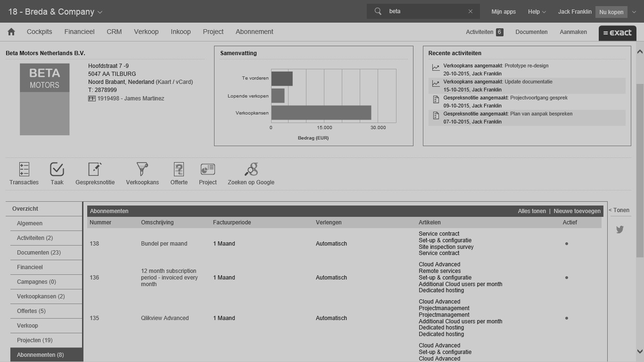Open Transacties icon
Screen dimensions: 644x362
(x=24, y=169)
